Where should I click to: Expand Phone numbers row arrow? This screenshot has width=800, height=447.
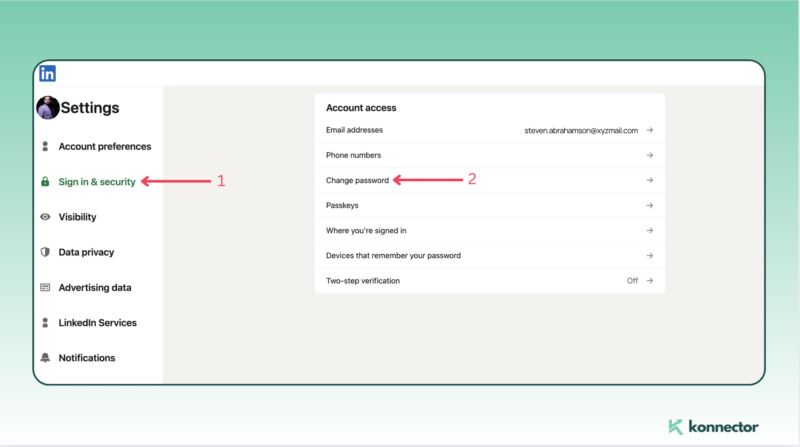649,155
